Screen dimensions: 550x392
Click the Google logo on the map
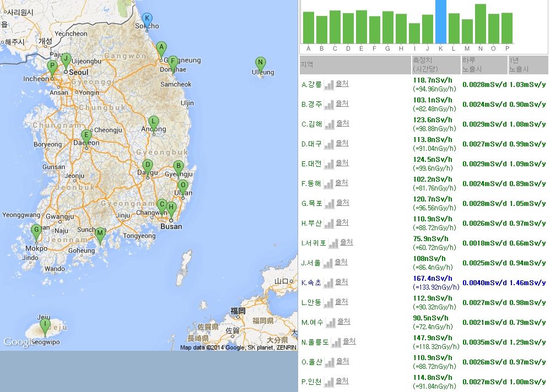point(19,342)
